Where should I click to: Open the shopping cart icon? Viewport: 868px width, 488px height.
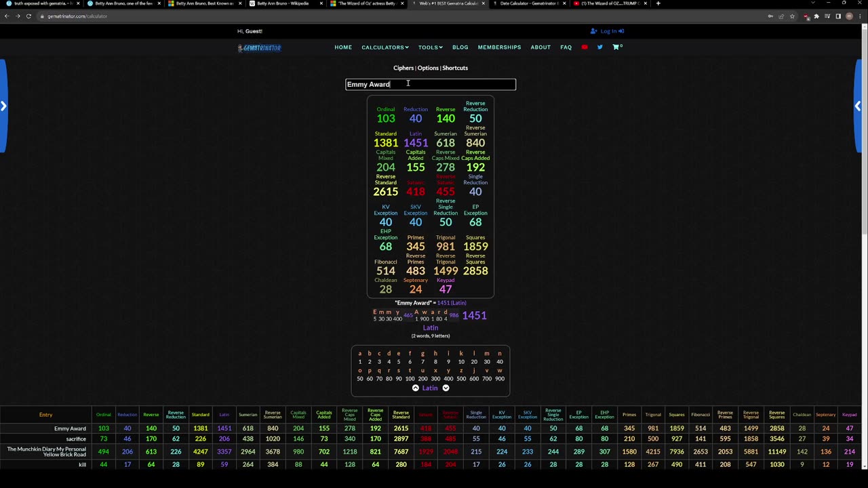pyautogui.click(x=616, y=47)
